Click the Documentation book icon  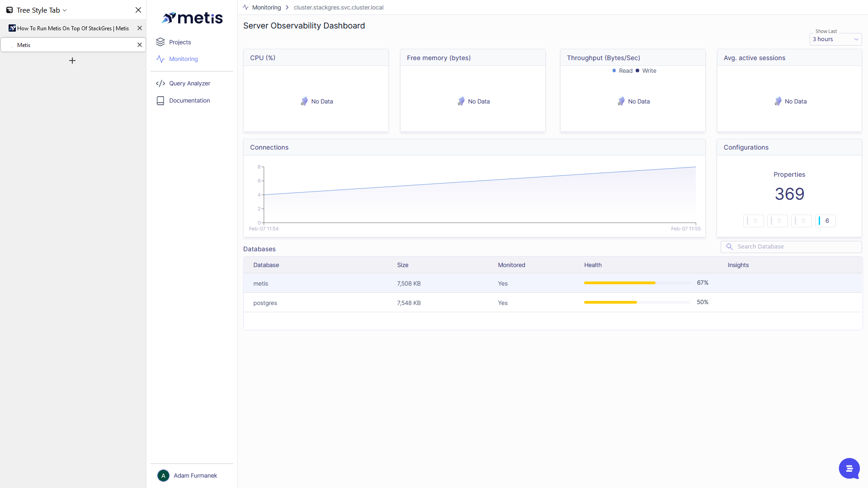pyautogui.click(x=160, y=101)
